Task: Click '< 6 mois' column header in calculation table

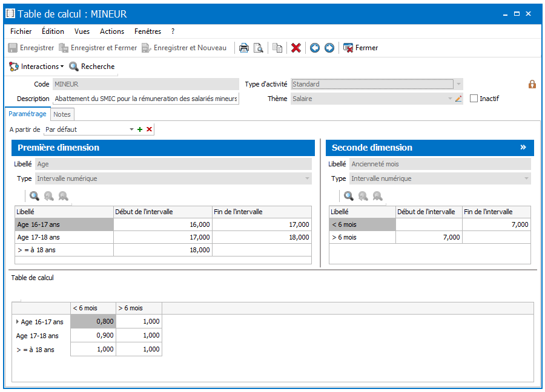Action: [93, 308]
